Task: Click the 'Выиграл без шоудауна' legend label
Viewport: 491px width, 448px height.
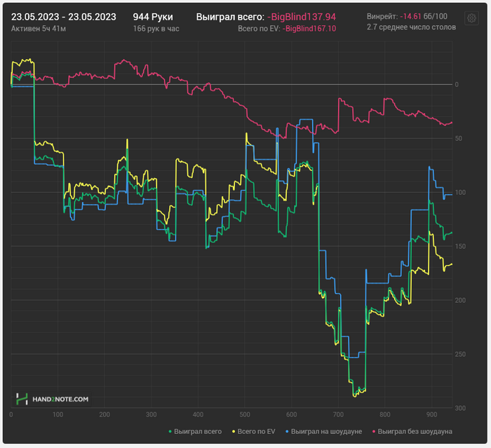Action: pyautogui.click(x=415, y=431)
